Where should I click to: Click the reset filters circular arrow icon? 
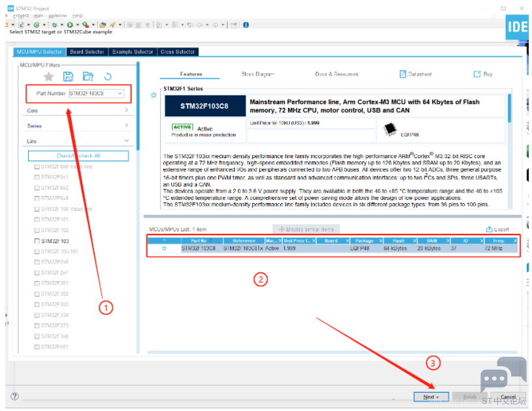click(x=108, y=76)
